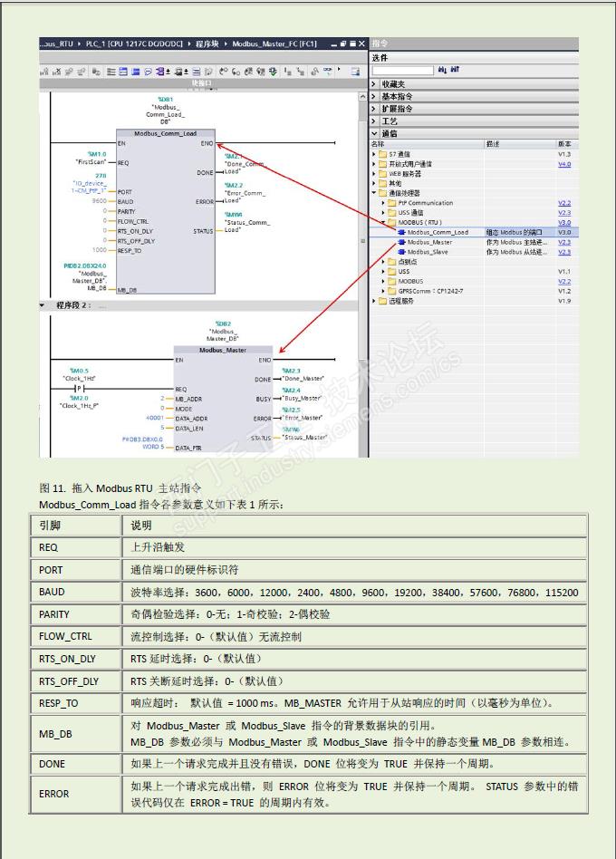616x859 pixels.
Task: Click the 程序块 breadcrumb
Action: point(207,43)
